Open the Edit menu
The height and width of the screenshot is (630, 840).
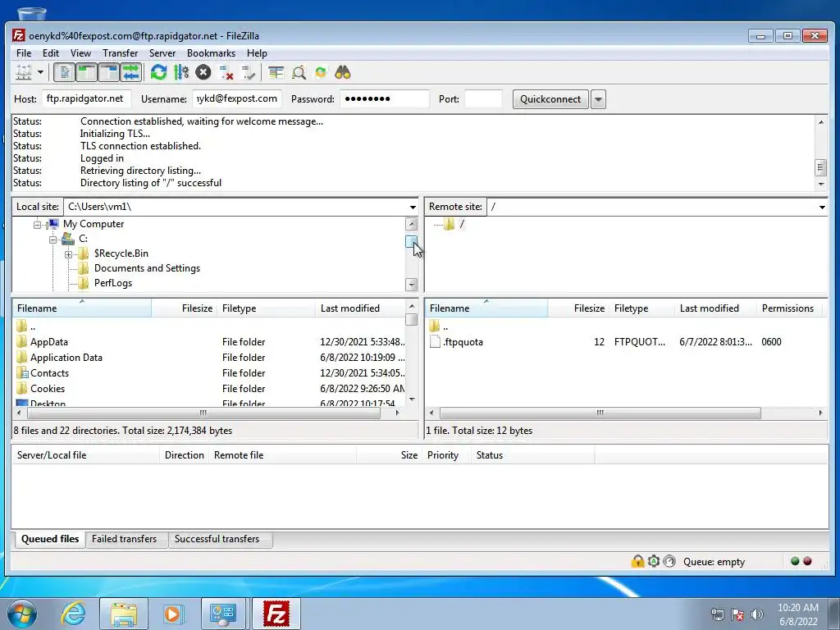point(51,53)
